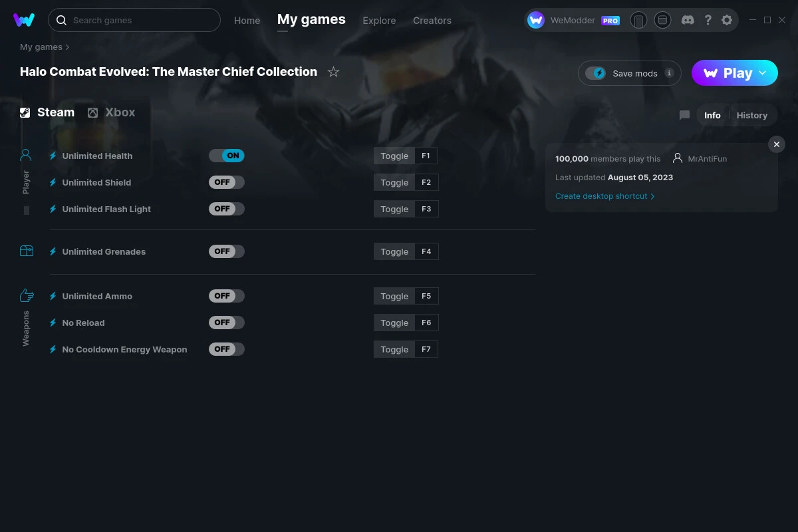Viewport: 798px width, 532px height.
Task: Click the No Cooldown Energy Weapon label
Action: click(x=124, y=349)
